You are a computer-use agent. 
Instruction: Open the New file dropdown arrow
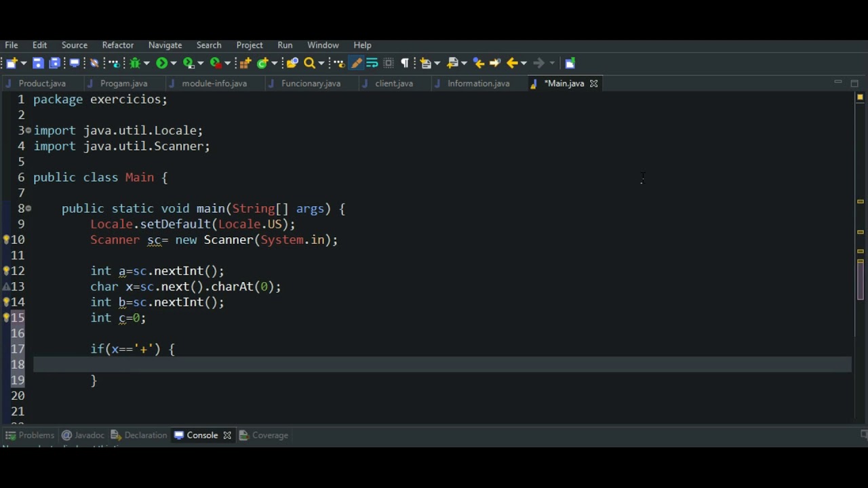[x=24, y=64]
